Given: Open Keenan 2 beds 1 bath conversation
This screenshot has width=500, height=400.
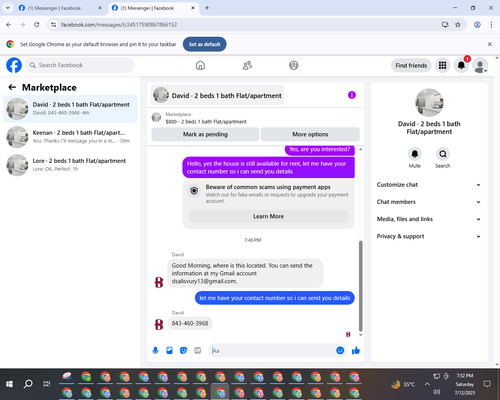Looking at the screenshot, I should [x=70, y=137].
